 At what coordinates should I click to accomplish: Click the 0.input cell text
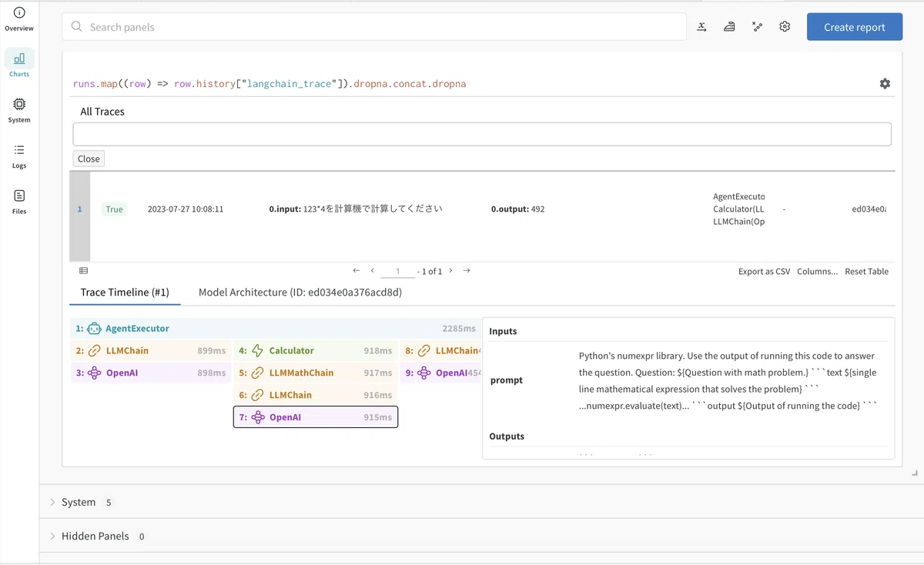pyautogui.click(x=356, y=209)
